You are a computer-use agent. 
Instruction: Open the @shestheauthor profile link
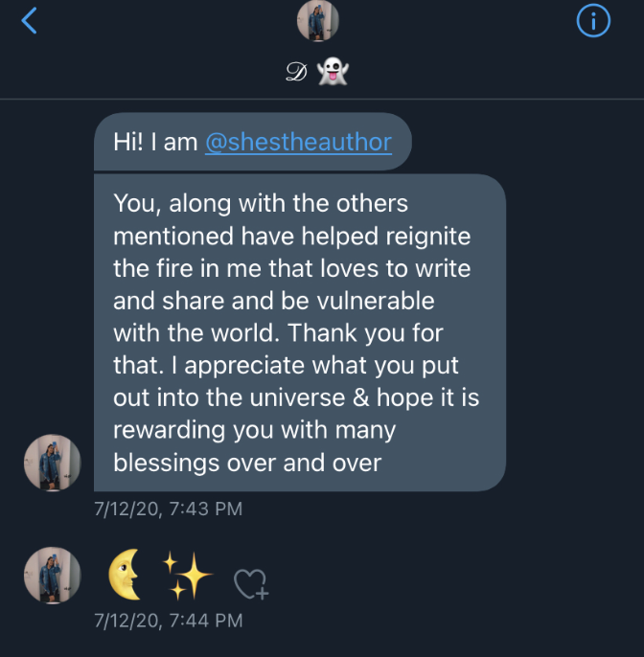click(x=298, y=142)
